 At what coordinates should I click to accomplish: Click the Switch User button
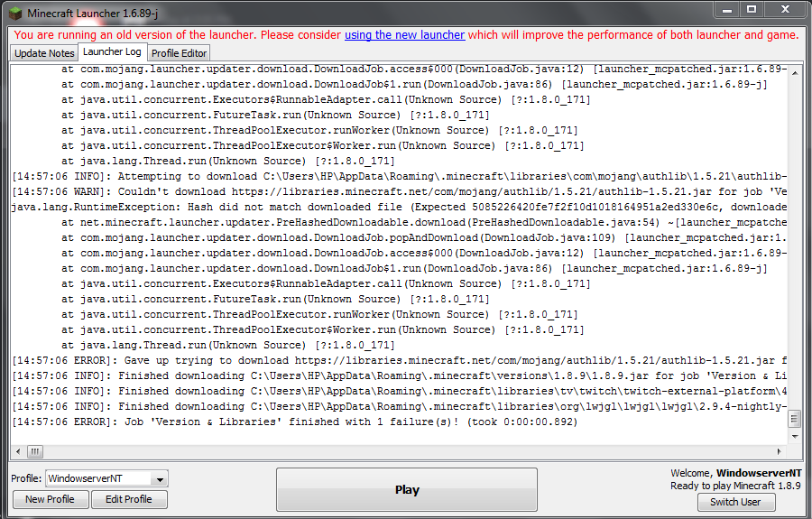[736, 502]
